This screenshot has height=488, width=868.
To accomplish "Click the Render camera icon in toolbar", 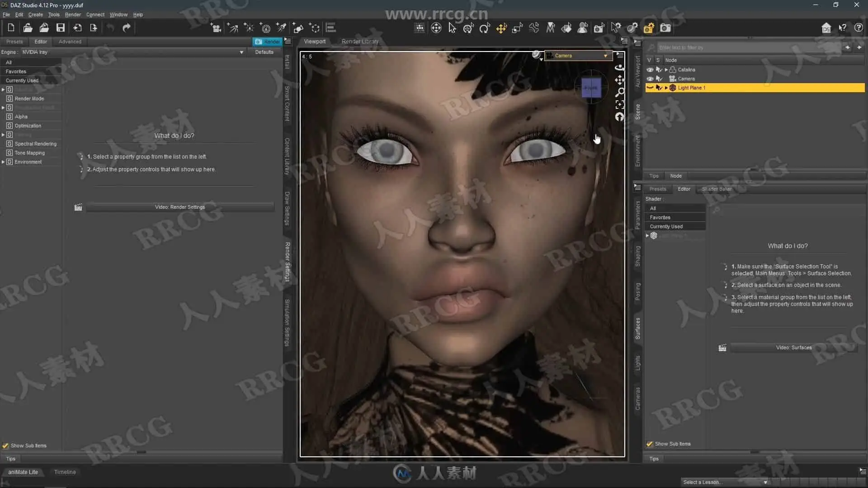I will point(665,28).
